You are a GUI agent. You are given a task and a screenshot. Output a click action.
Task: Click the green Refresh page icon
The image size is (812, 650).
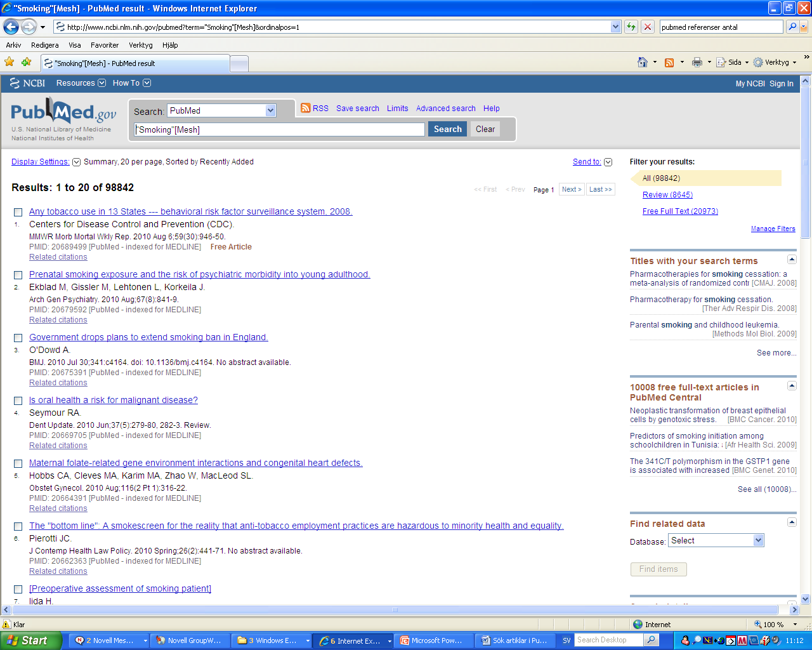click(631, 27)
